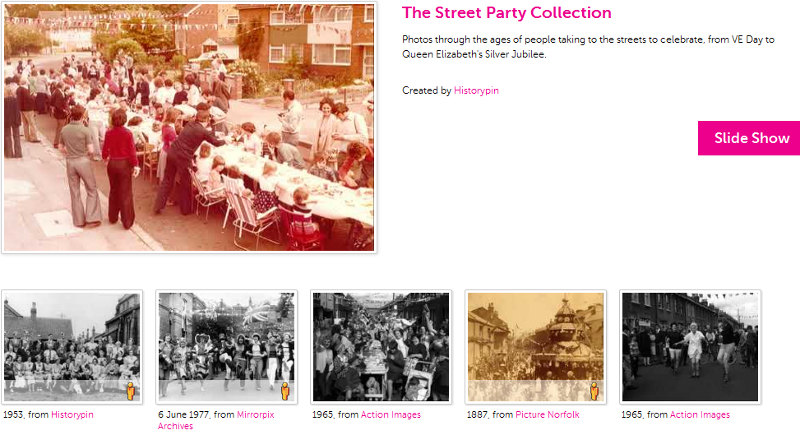
Task: Click Street View pegman on 1953 photo
Action: (x=131, y=391)
